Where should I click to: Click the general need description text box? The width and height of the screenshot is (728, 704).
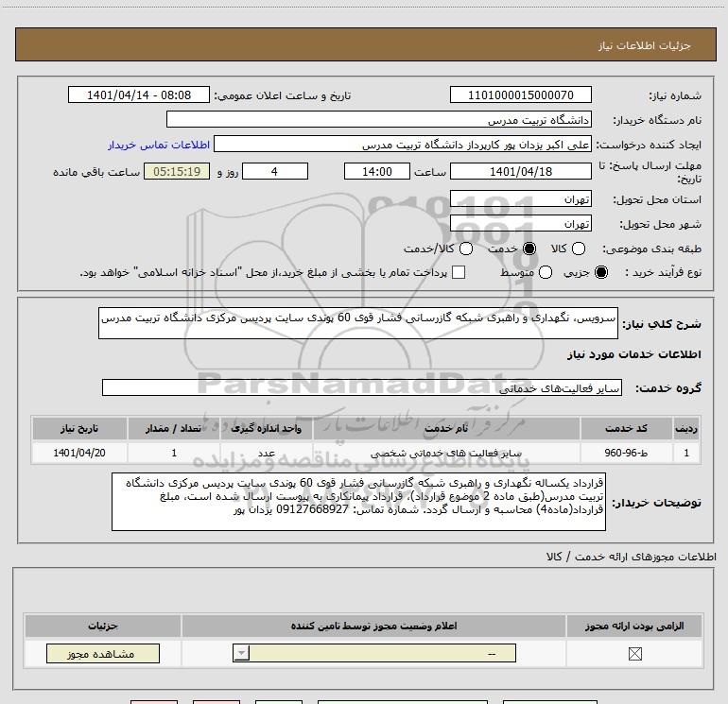coord(358,323)
